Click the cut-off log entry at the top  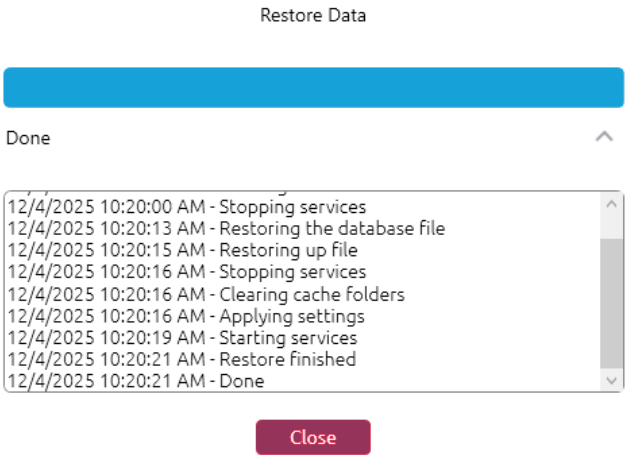[x=150, y=192]
